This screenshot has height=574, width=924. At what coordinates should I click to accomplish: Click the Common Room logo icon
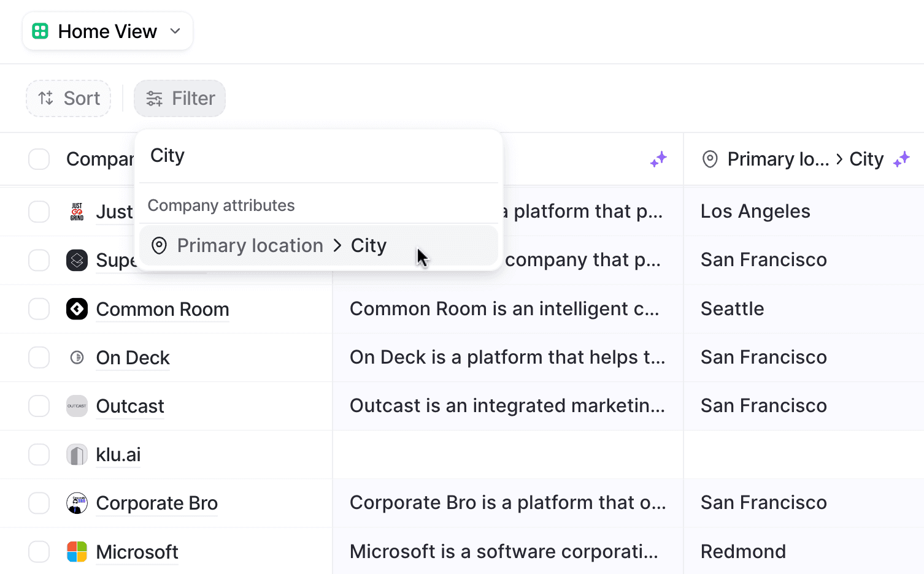77,309
